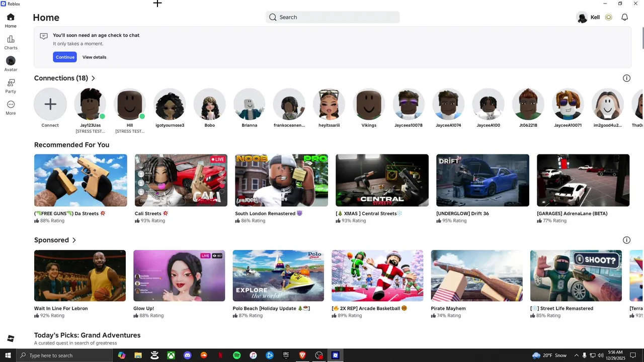The image size is (644, 362).
Task: Open Bobo connection avatar
Action: [x=209, y=104]
